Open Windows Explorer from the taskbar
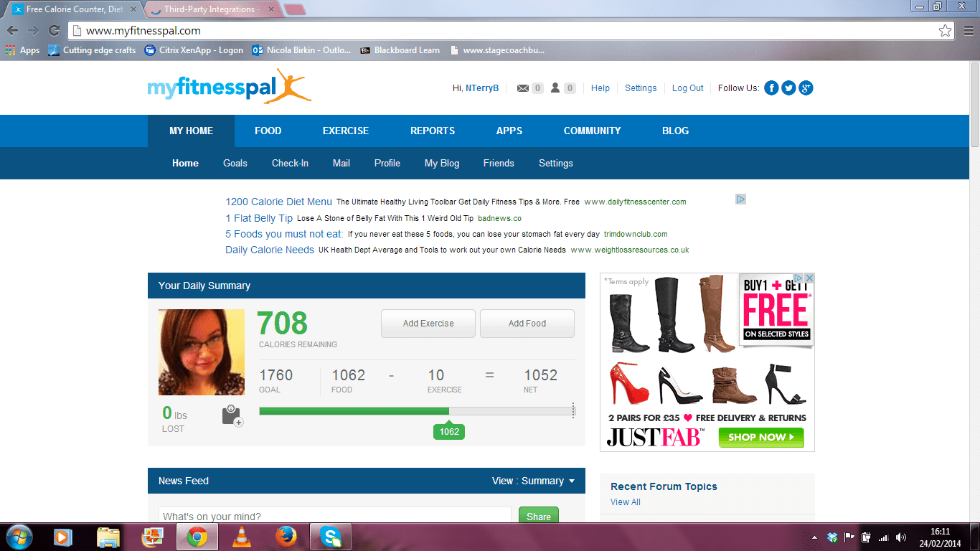 coord(108,536)
